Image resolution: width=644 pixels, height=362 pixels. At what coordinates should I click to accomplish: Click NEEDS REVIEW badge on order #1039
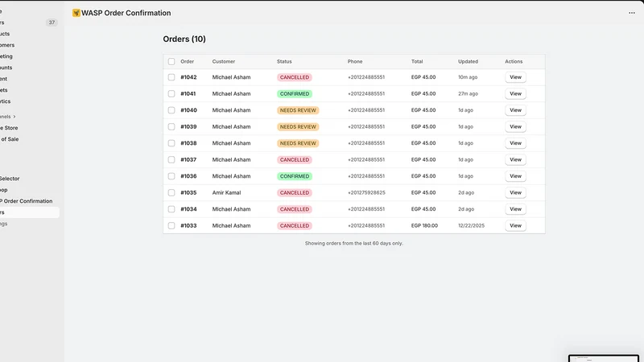pyautogui.click(x=298, y=126)
